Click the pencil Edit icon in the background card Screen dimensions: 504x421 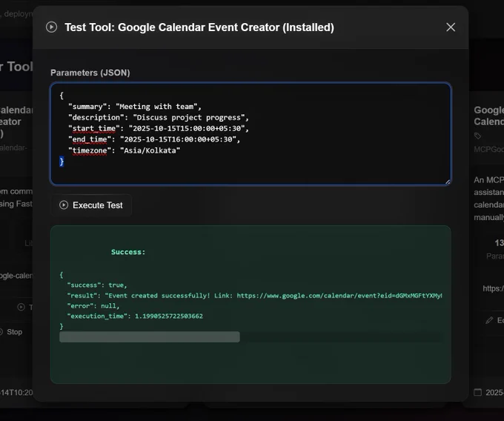[x=489, y=320]
